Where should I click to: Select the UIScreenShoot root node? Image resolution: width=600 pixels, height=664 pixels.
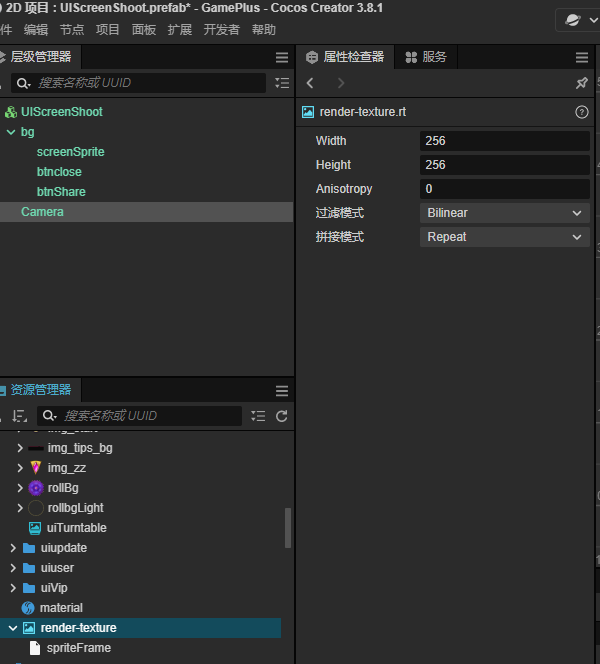click(62, 112)
